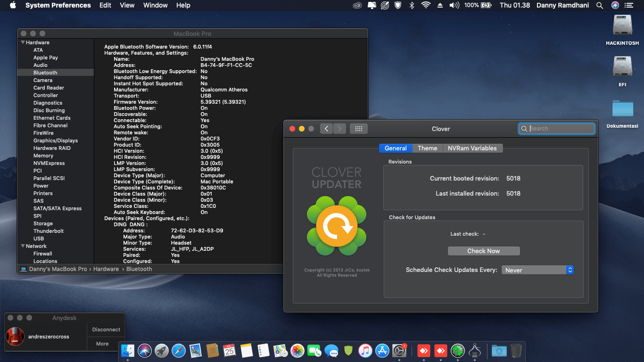
Task: Select the General tab in Clover
Action: click(x=396, y=148)
